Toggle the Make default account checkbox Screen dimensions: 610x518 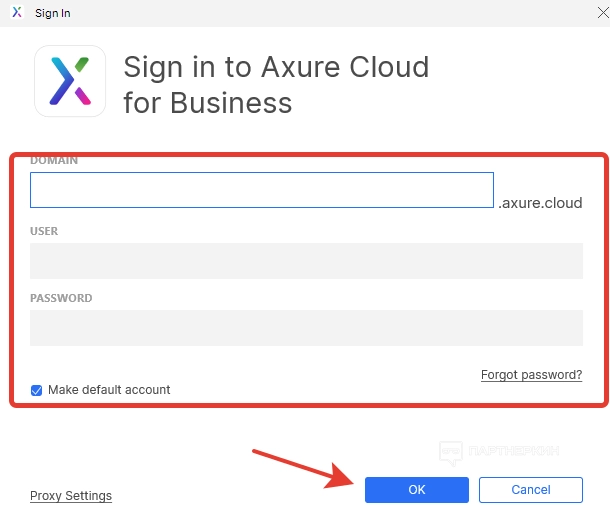pyautogui.click(x=37, y=390)
